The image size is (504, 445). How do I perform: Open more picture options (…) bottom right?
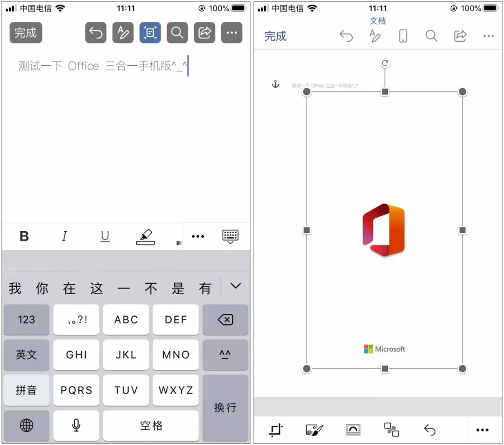click(482, 430)
